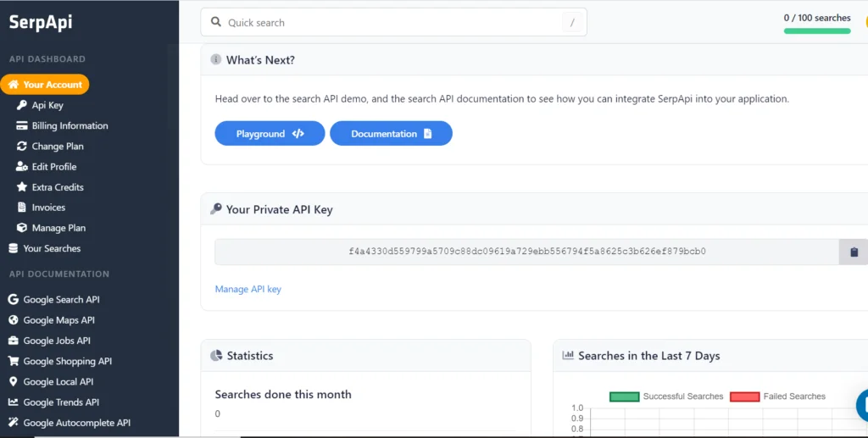Open Your Account in sidebar
Viewport: 868px width, 438px height.
[x=45, y=85]
